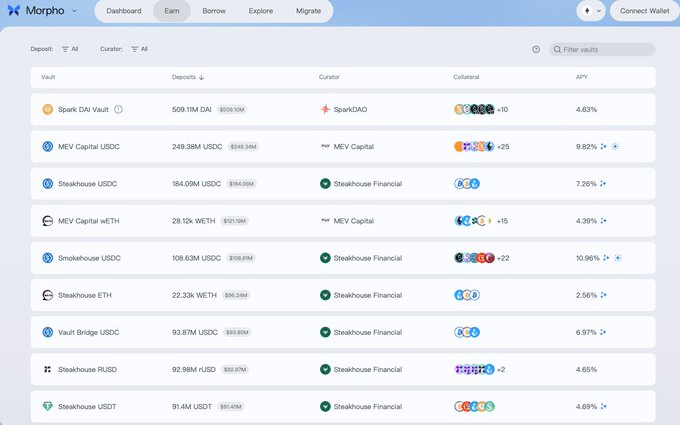Select the Earn tab
This screenshot has height=425, width=680.
coord(172,11)
